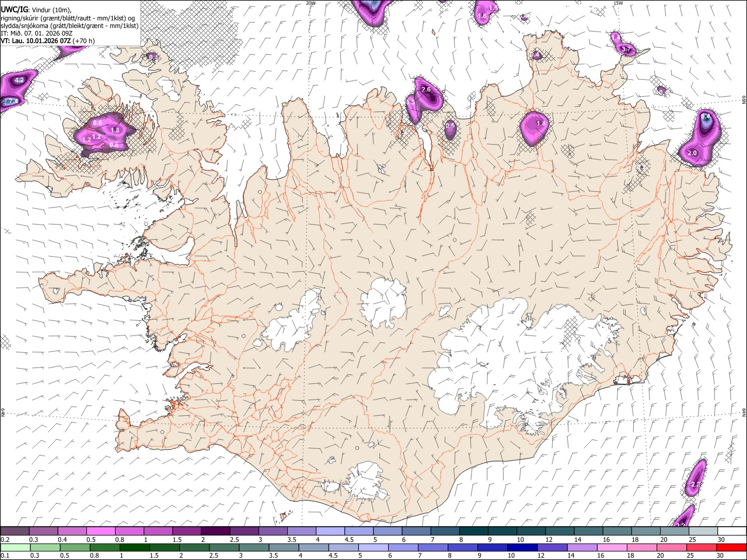Click the top-row legend swatch between 0.2 and 0.3
Viewport: 747px width, 560px height.
[15, 531]
